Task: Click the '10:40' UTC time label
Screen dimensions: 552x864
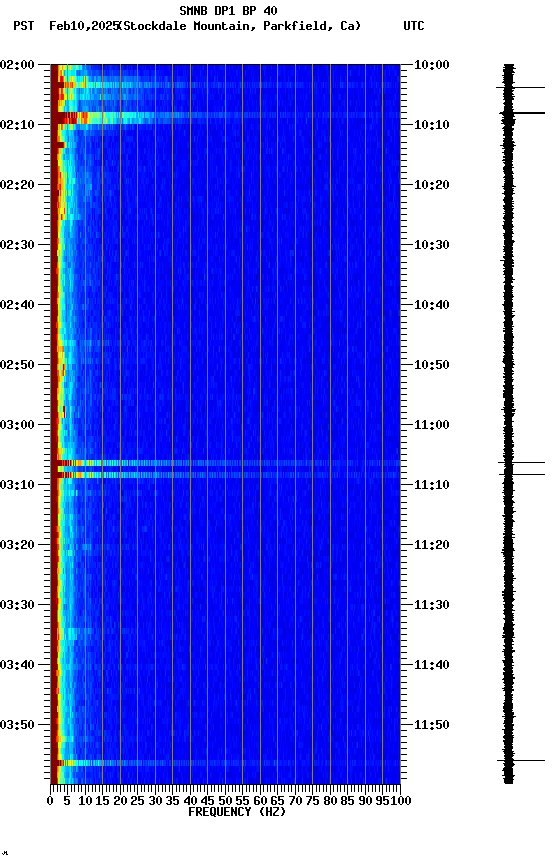Action: pos(431,305)
